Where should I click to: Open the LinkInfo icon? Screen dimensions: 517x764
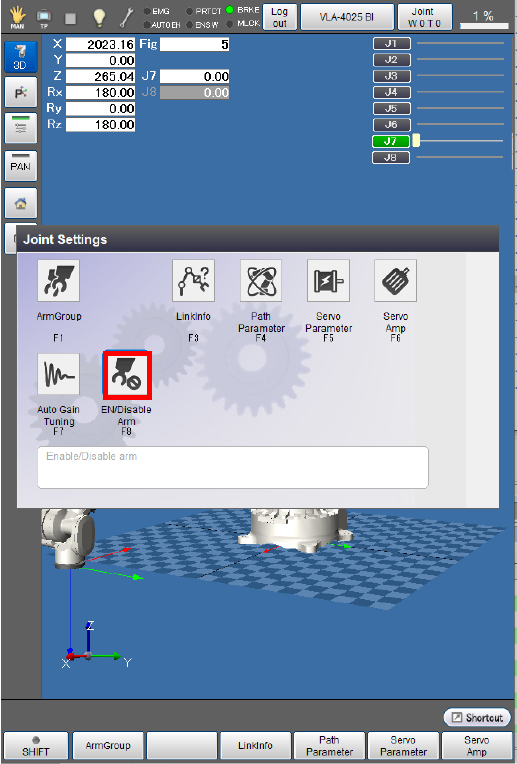tap(193, 281)
